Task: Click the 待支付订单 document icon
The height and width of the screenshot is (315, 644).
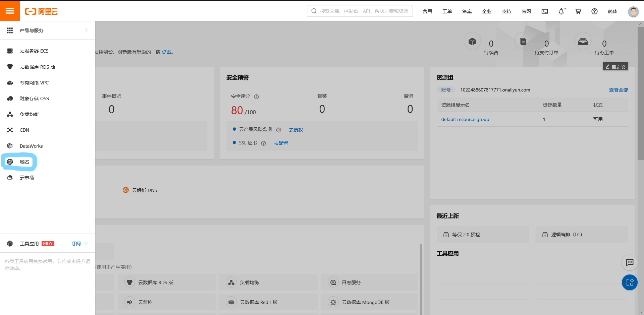Action: [523, 41]
